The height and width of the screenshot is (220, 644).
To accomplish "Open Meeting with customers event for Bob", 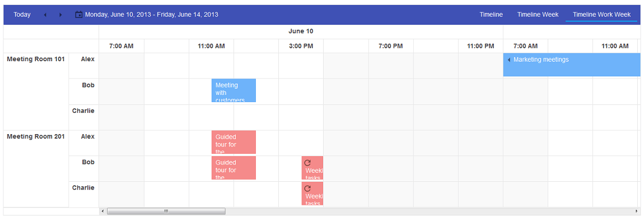I will click(x=234, y=90).
